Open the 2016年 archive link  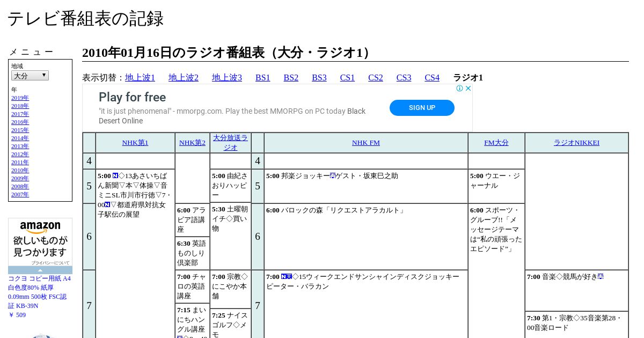pos(20,122)
